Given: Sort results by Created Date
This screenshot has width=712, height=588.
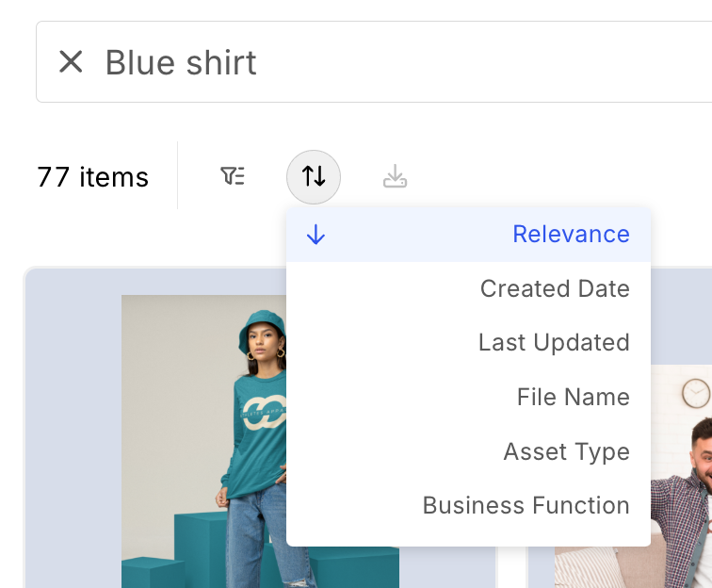Looking at the screenshot, I should (554, 288).
